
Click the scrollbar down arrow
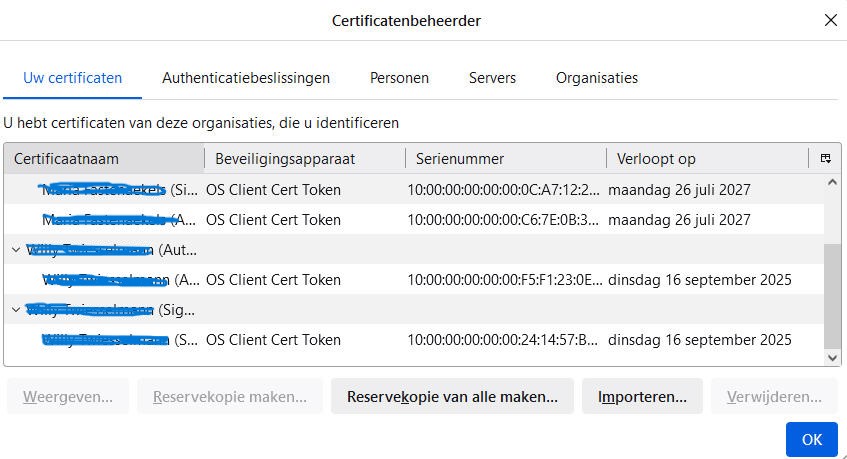832,356
